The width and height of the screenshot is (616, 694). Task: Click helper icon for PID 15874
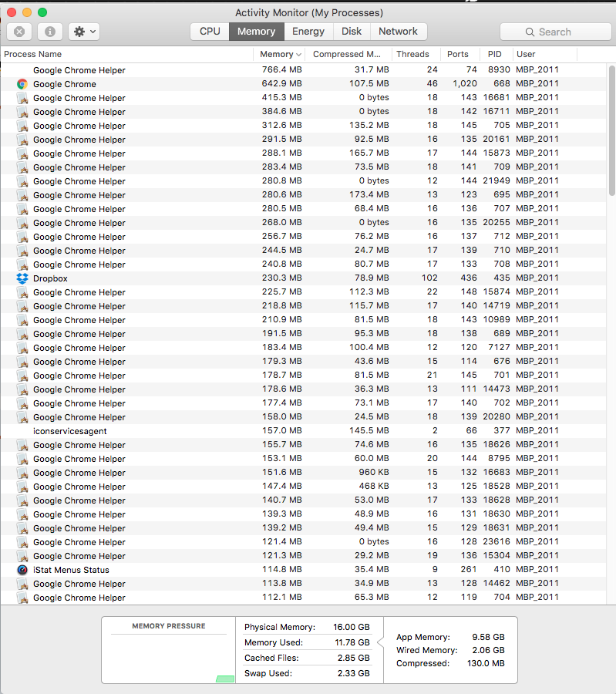tap(22, 292)
